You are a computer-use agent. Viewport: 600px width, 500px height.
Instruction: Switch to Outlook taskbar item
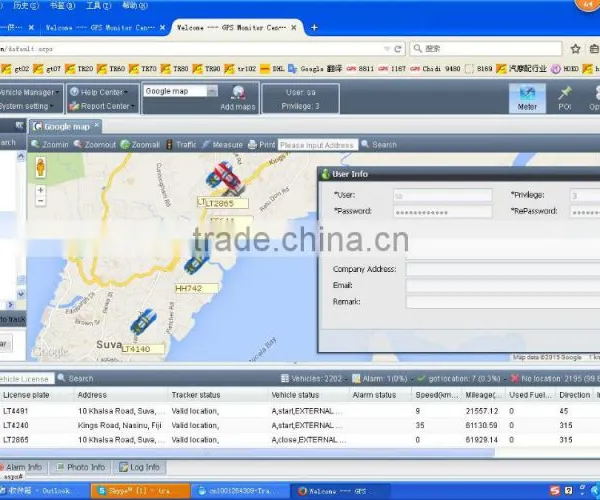tap(42, 491)
